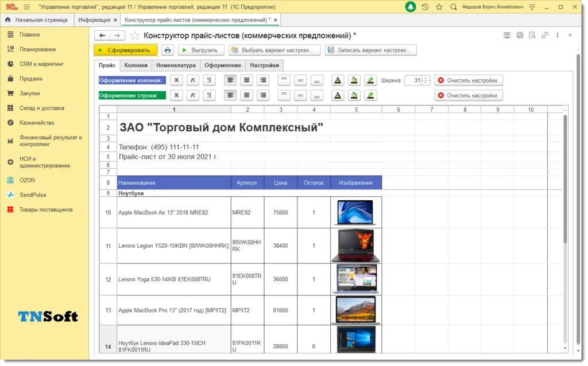Save the document with the diskette icon
This screenshot has width=588, height=366.
(x=507, y=35)
